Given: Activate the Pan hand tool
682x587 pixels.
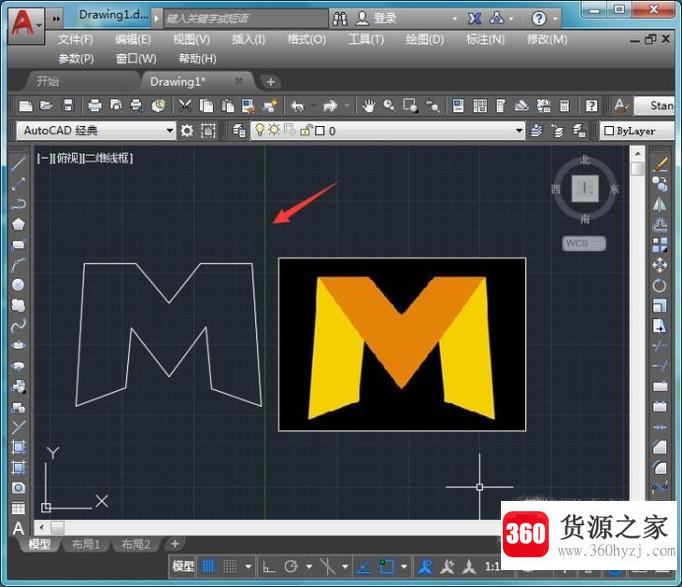Looking at the screenshot, I should pos(368,106).
